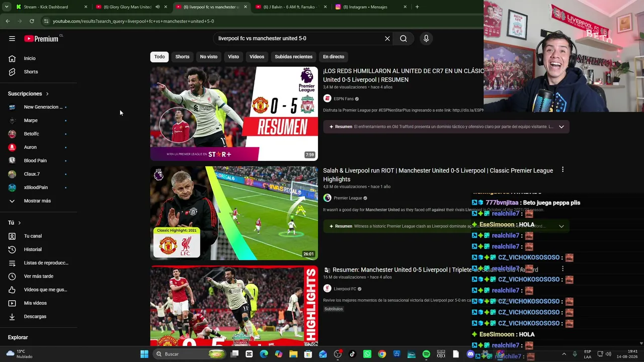Select the No visto filter chip
This screenshot has width=644, height=362.
[x=209, y=57]
